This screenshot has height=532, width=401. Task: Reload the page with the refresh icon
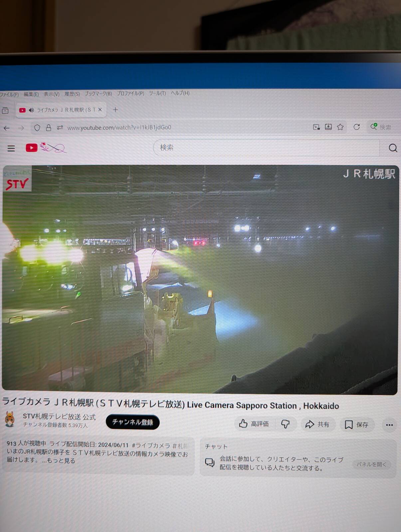tap(357, 127)
